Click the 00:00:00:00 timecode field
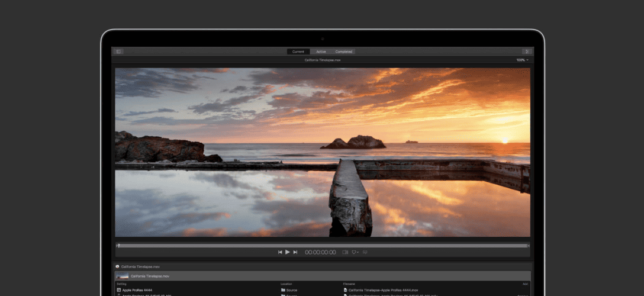 click(320, 252)
